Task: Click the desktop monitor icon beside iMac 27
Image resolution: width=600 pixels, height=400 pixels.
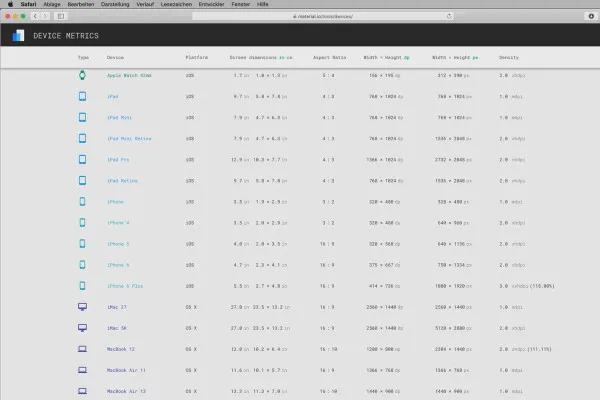Action: point(82,307)
